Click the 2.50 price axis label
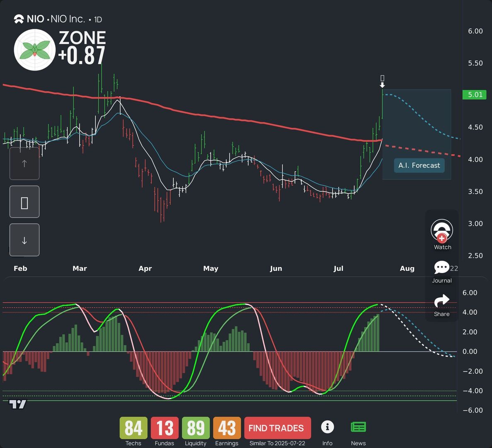The height and width of the screenshot is (448, 492). pos(475,256)
